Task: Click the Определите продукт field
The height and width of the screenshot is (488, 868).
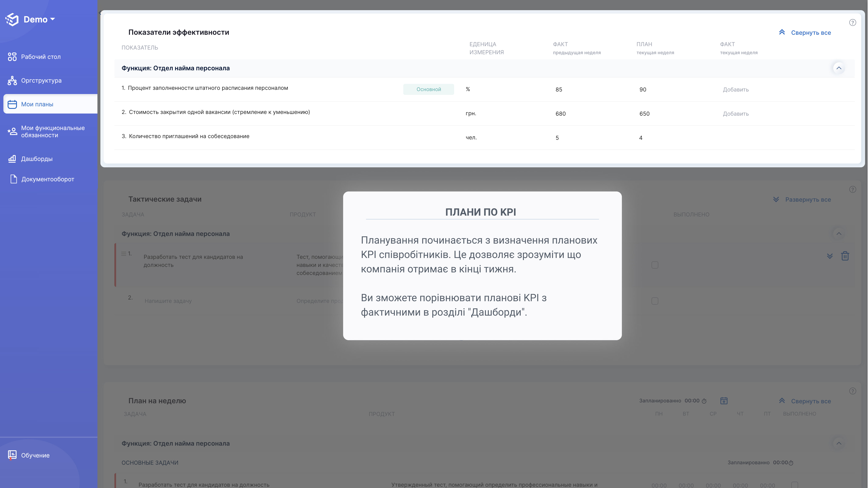Action: point(319,301)
